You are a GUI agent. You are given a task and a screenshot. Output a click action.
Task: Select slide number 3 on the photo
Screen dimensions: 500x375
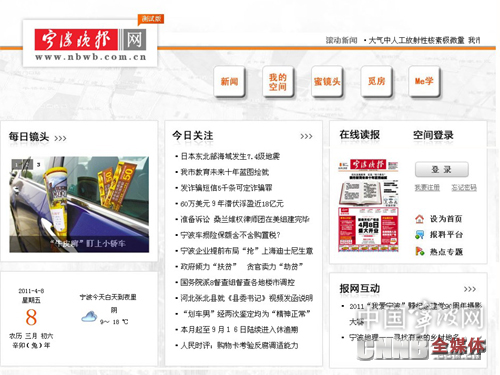point(39,165)
